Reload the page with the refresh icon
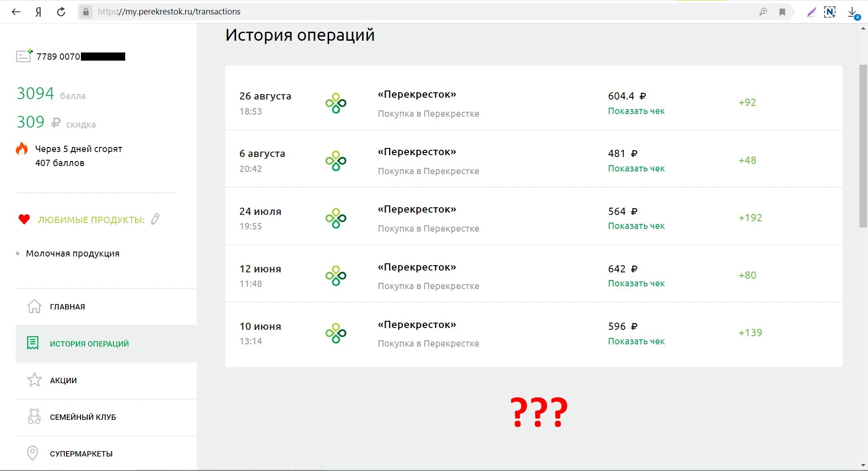The width and height of the screenshot is (868, 471). [61, 12]
